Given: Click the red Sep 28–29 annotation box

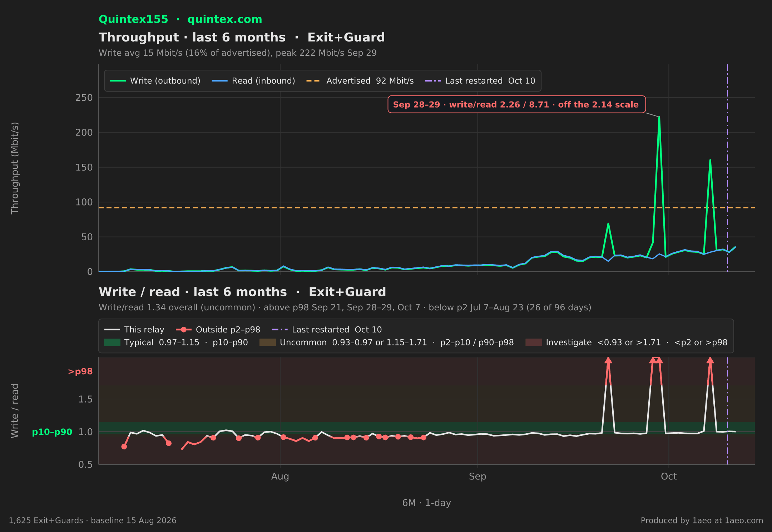Looking at the screenshot, I should pos(516,104).
